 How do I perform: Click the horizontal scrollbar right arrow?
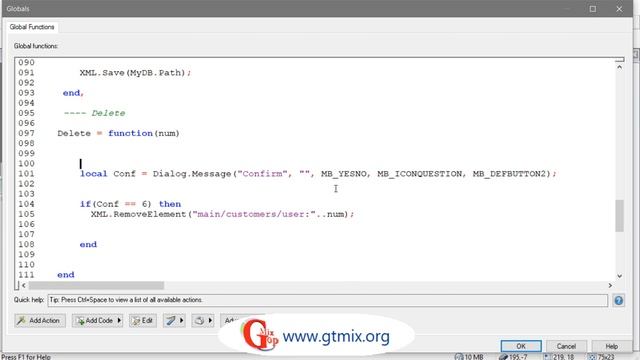click(610, 285)
